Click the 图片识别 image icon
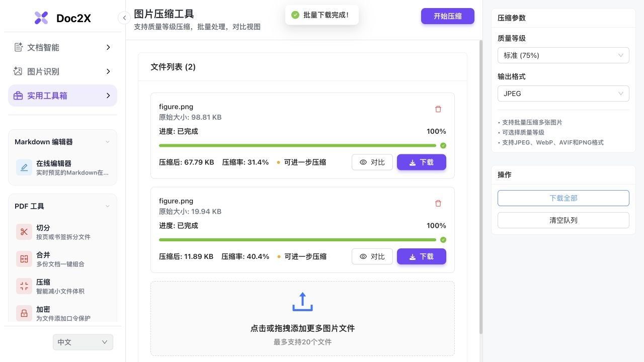 [x=18, y=71]
